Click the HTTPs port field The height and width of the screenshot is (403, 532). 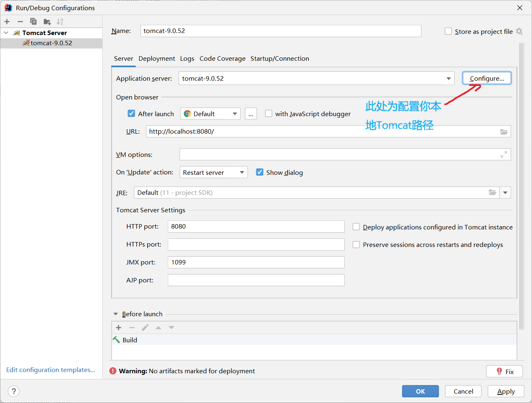(x=256, y=244)
